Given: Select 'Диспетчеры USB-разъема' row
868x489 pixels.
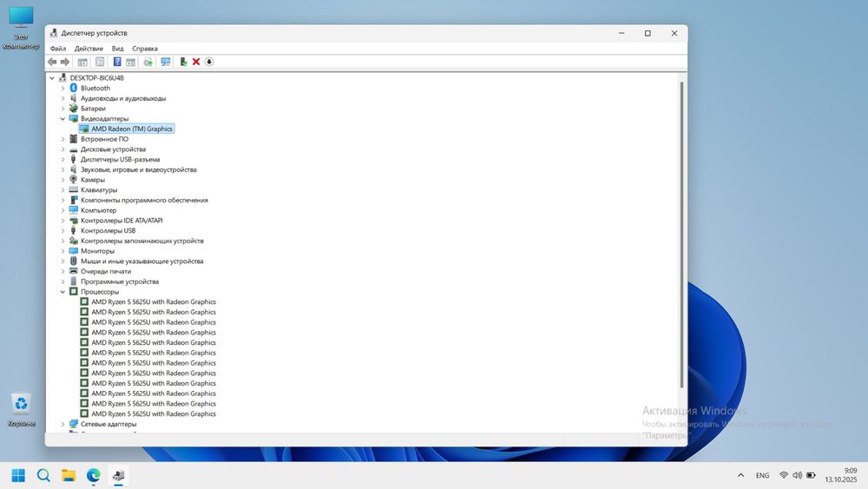Looking at the screenshot, I should 120,160.
